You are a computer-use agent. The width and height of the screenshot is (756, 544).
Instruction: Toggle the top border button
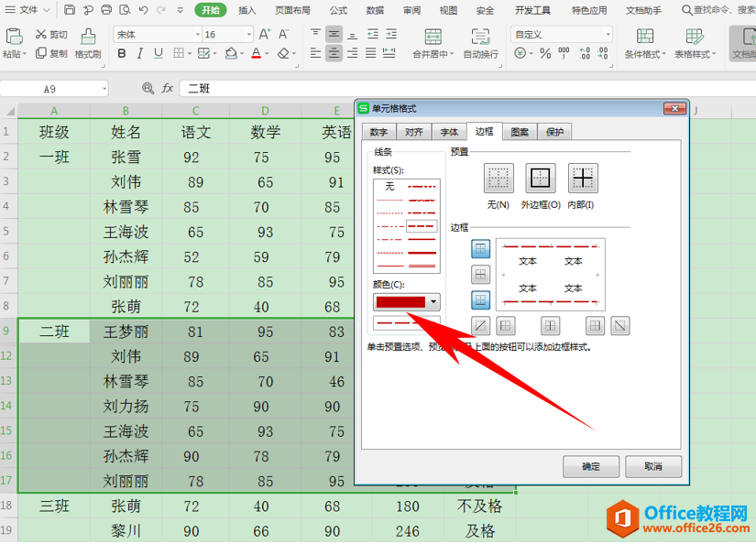(x=480, y=248)
